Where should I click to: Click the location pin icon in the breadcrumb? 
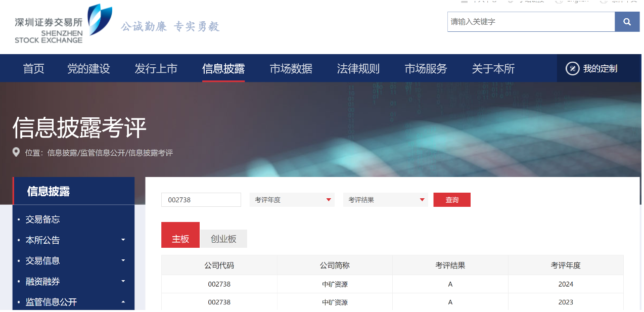(x=16, y=152)
